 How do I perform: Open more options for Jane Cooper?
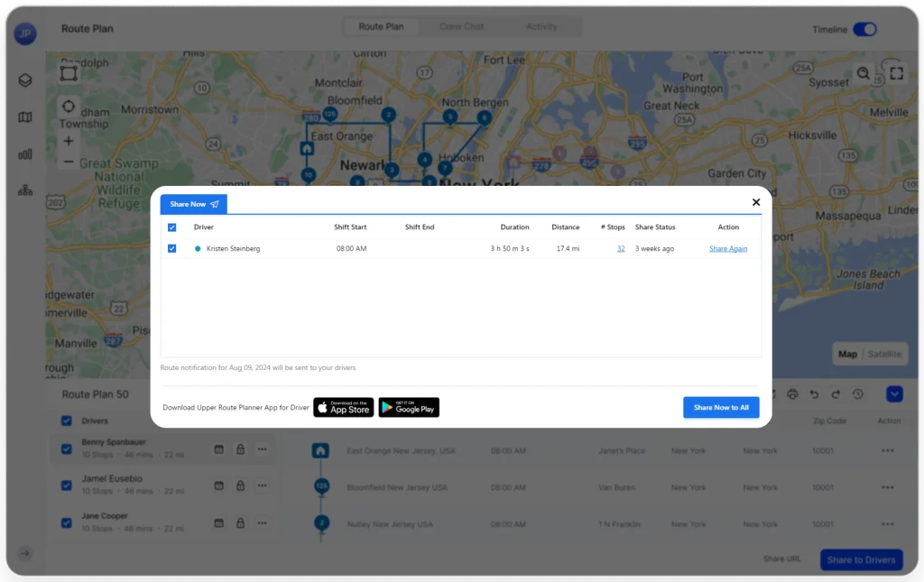(263, 523)
